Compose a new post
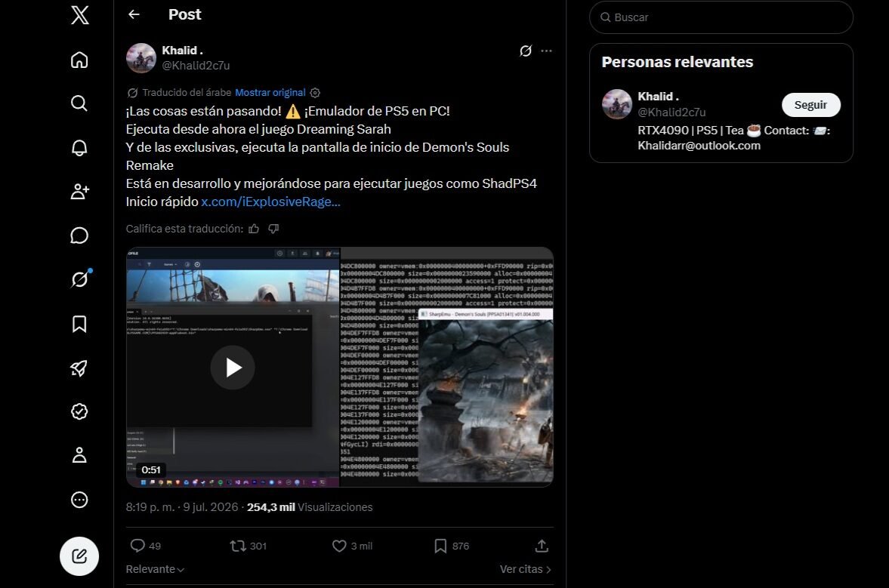The width and height of the screenshot is (889, 588). 79,556
